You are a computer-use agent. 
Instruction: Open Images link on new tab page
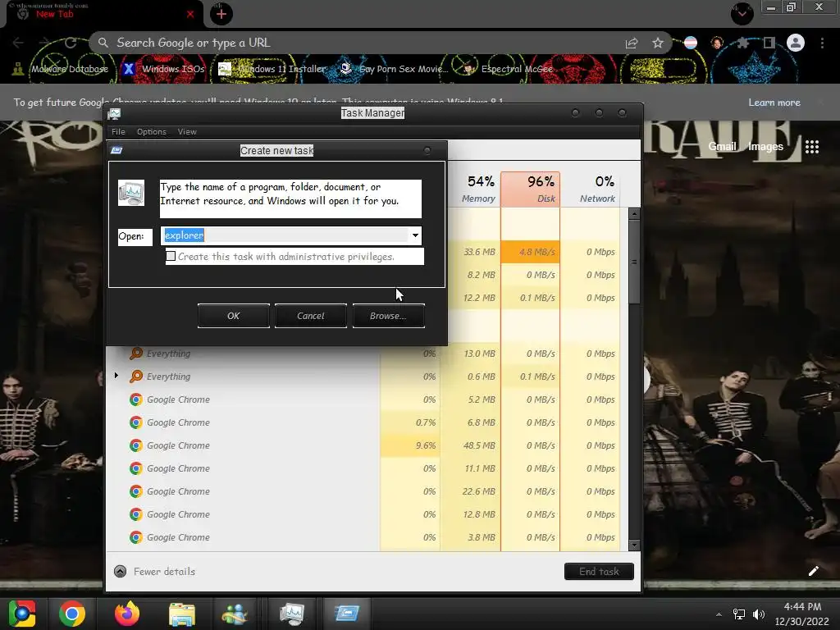[x=765, y=146]
